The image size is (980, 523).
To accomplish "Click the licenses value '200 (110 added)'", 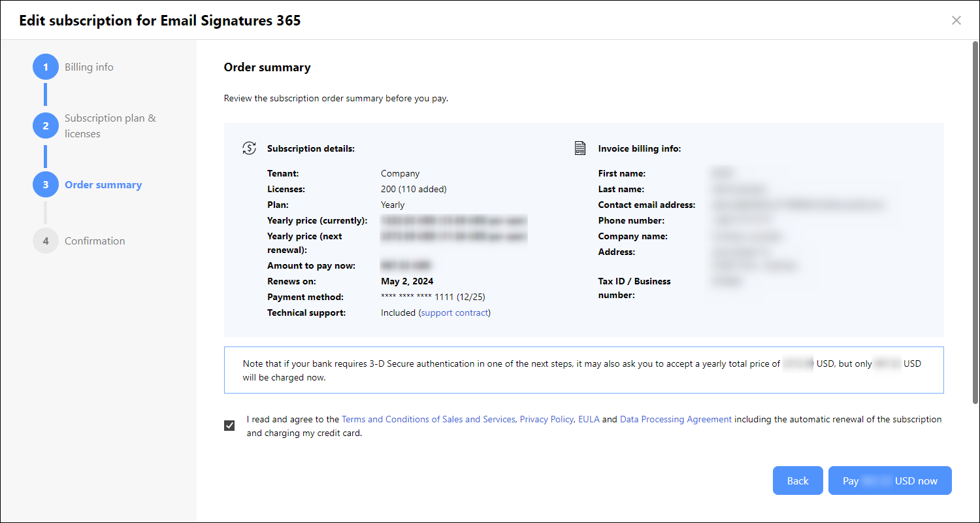I will 414,189.
